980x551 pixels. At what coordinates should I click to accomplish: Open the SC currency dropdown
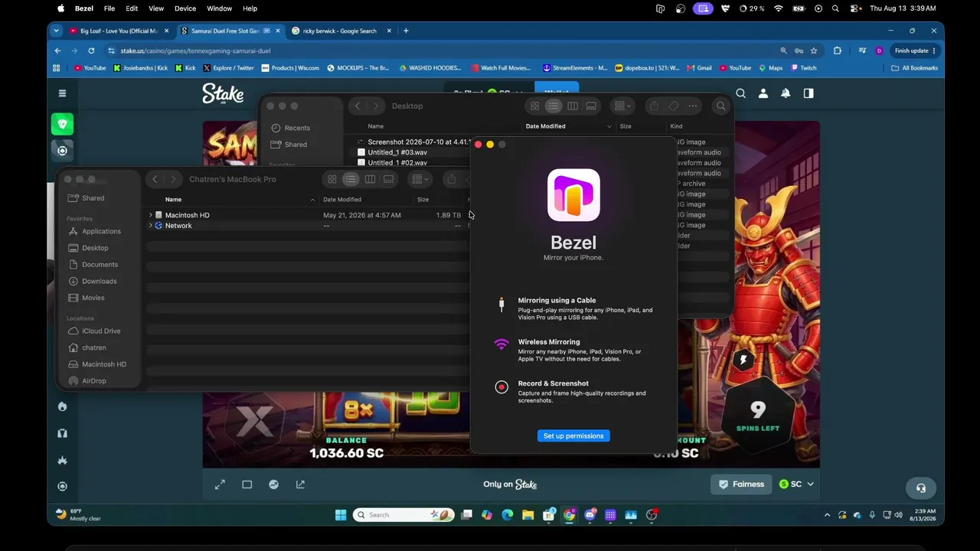(x=796, y=484)
